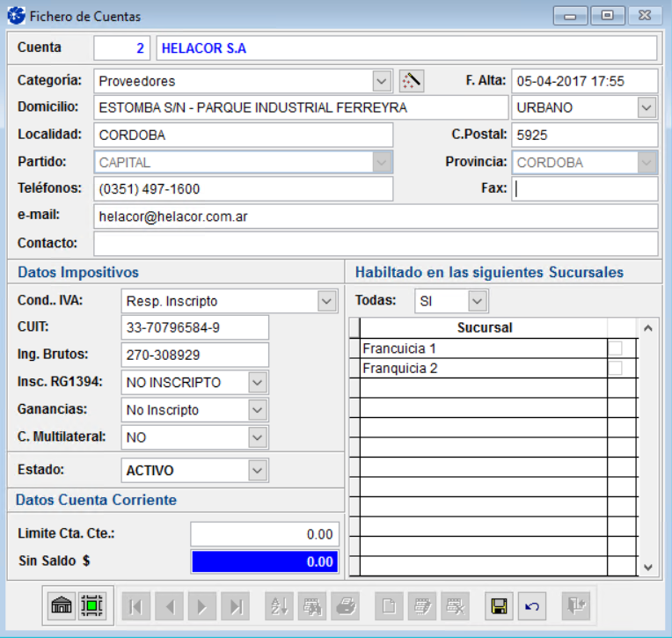This screenshot has height=638, width=672.
Task: Open the Estado ACTIVO dropdown
Action: 258,470
